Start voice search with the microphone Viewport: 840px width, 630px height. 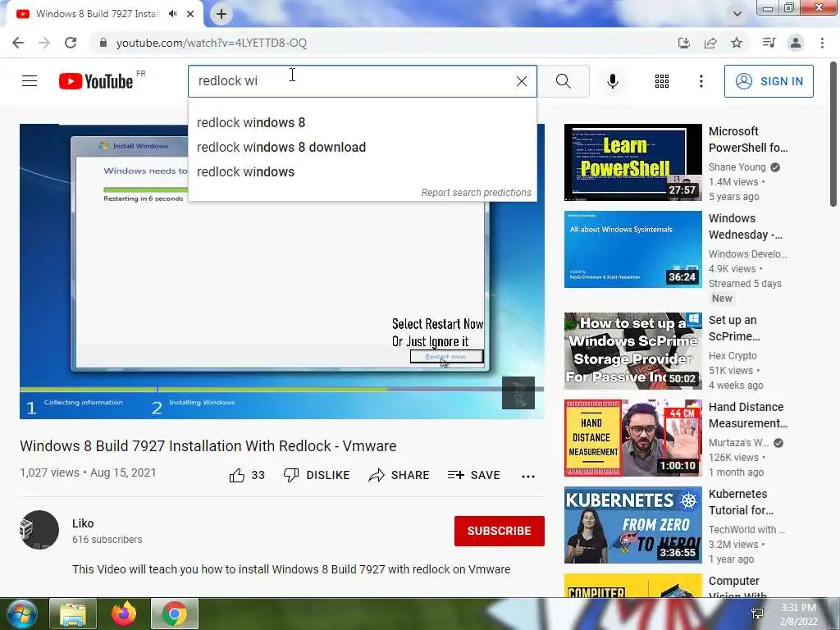click(613, 81)
